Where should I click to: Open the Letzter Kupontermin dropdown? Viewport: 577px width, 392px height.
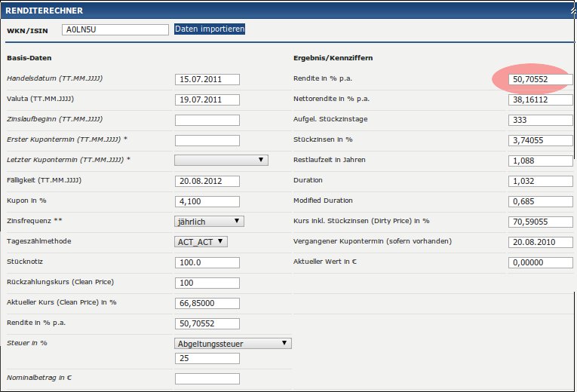[221, 160]
